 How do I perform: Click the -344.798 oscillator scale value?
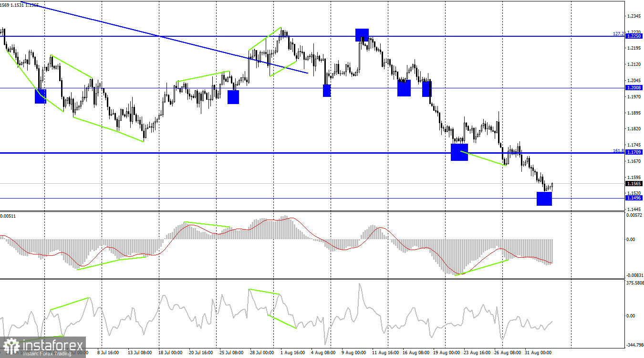634,344
